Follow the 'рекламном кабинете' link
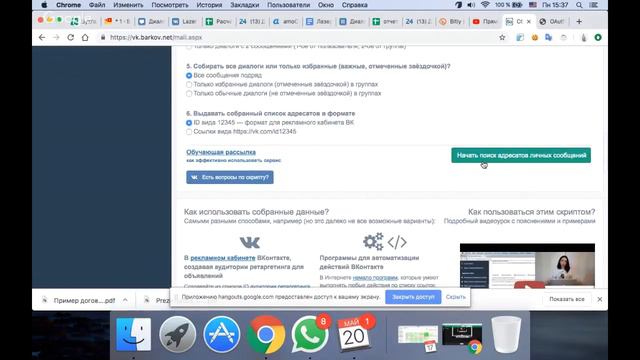Image resolution: width=640 pixels, height=360 pixels. click(223, 258)
